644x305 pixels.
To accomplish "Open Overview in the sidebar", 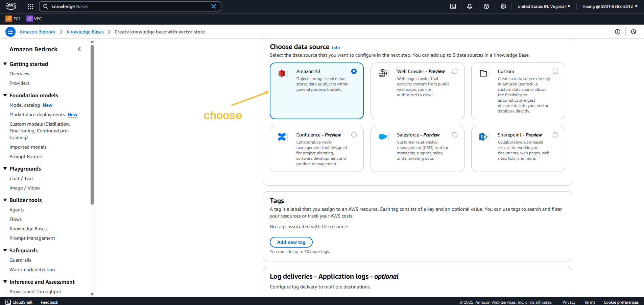I will click(x=20, y=74).
